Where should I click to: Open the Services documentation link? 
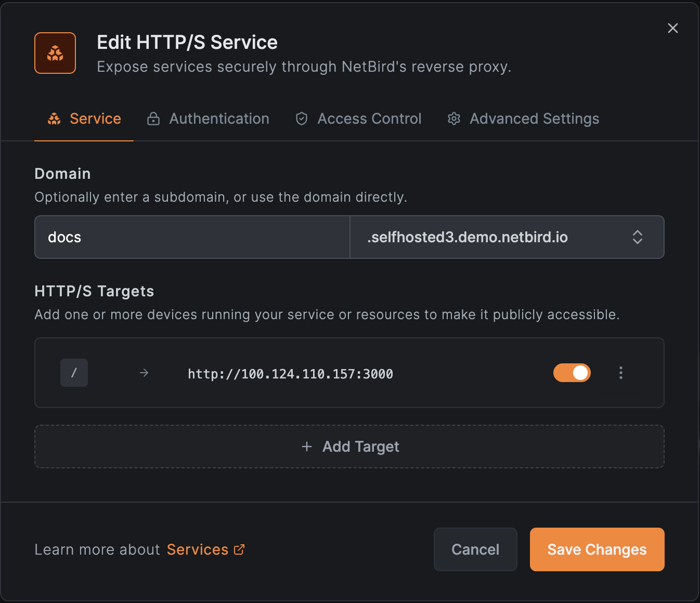pyautogui.click(x=198, y=549)
